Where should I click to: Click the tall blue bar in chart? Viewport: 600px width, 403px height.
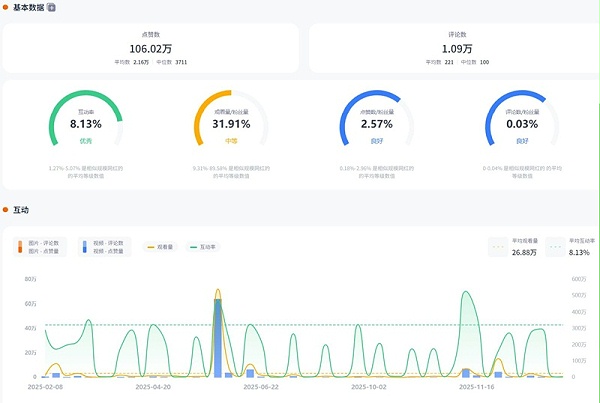(218, 338)
